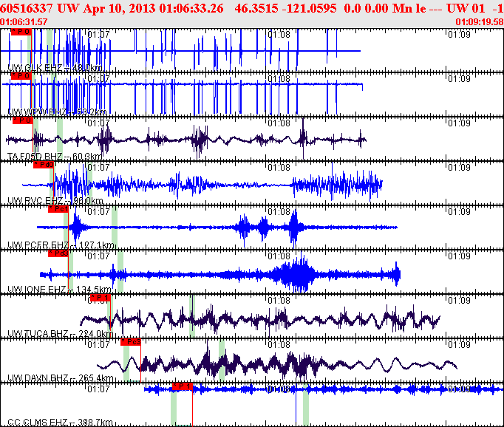Click the UW DAVN BHZ station label
Screen dimensions: 504x427
(61, 378)
